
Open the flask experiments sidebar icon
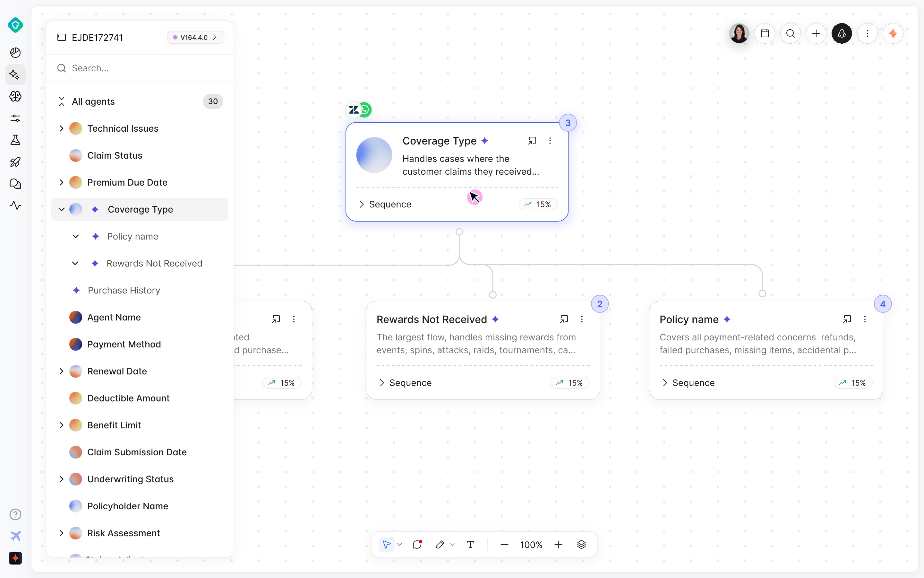point(15,140)
